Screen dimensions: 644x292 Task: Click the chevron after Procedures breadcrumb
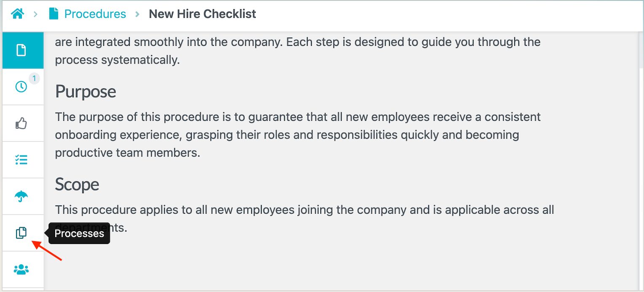coord(137,14)
